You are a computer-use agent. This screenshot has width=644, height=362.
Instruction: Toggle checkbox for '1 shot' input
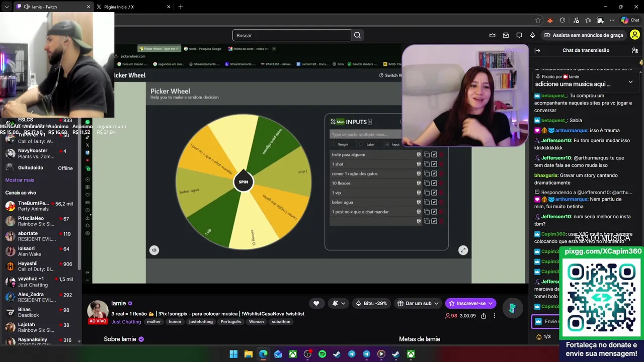pos(434,164)
